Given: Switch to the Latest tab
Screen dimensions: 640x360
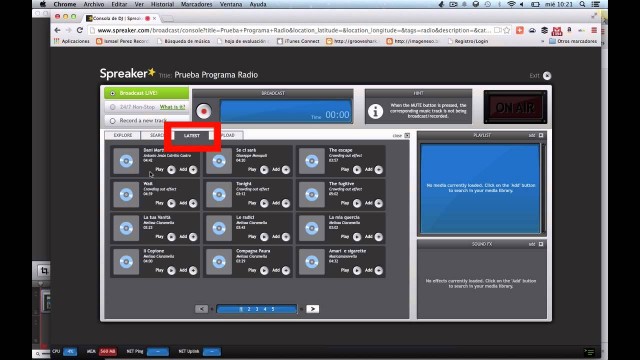Looking at the screenshot, I should point(191,136).
